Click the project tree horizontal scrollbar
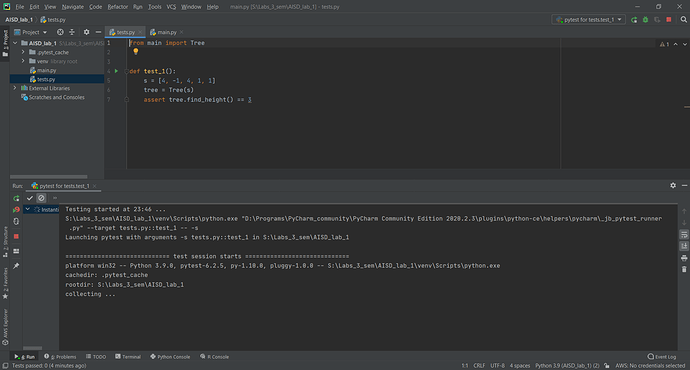Viewport: 690px width, 370px height. click(48, 176)
